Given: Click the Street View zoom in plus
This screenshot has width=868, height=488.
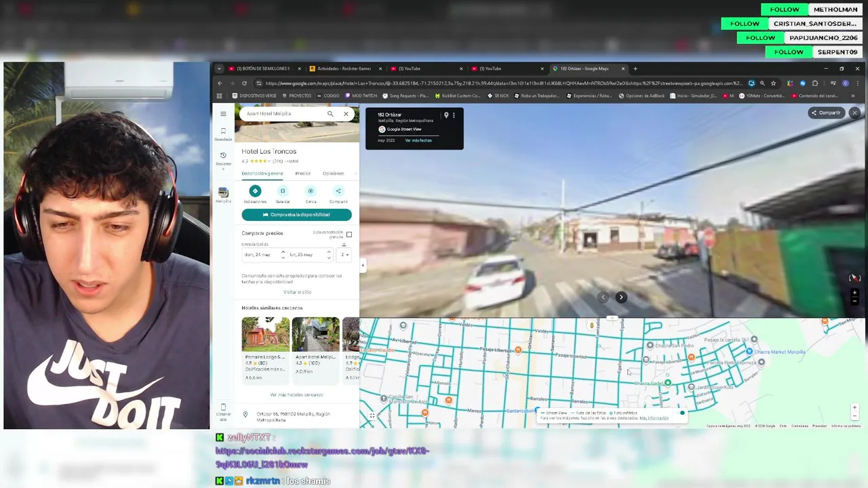Looking at the screenshot, I should coord(854,294).
